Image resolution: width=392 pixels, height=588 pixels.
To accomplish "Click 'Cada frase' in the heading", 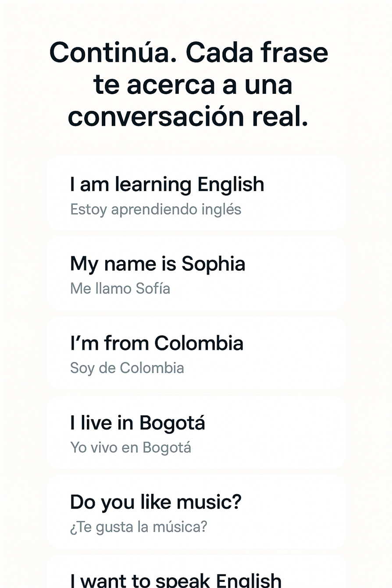I will point(257,53).
